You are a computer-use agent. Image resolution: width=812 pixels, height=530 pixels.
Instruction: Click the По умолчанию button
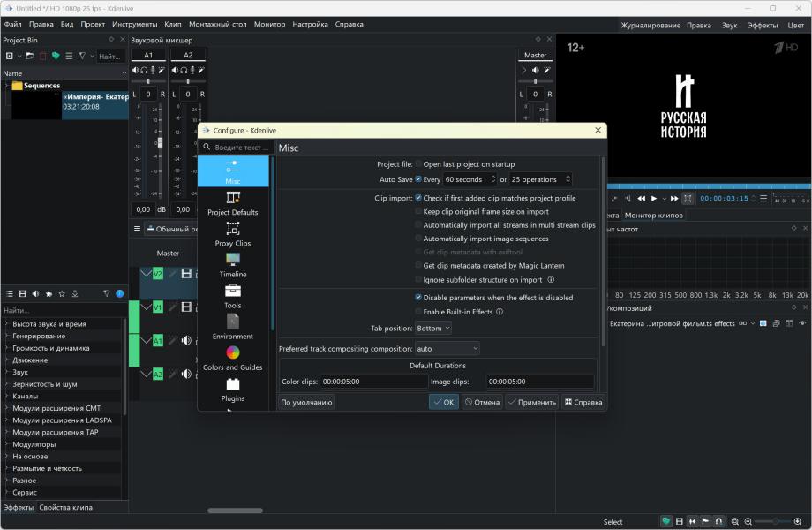pos(306,402)
